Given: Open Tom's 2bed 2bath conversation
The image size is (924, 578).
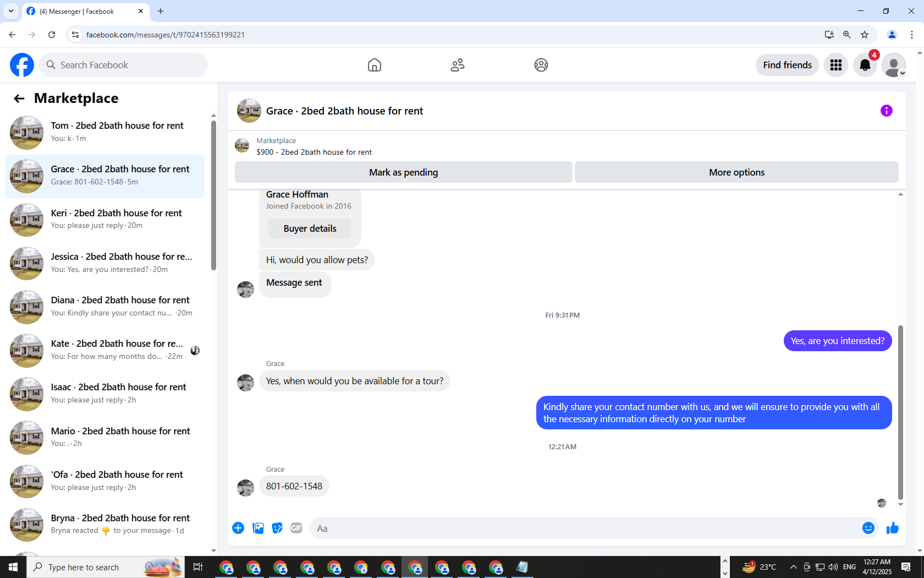Looking at the screenshot, I should (105, 132).
